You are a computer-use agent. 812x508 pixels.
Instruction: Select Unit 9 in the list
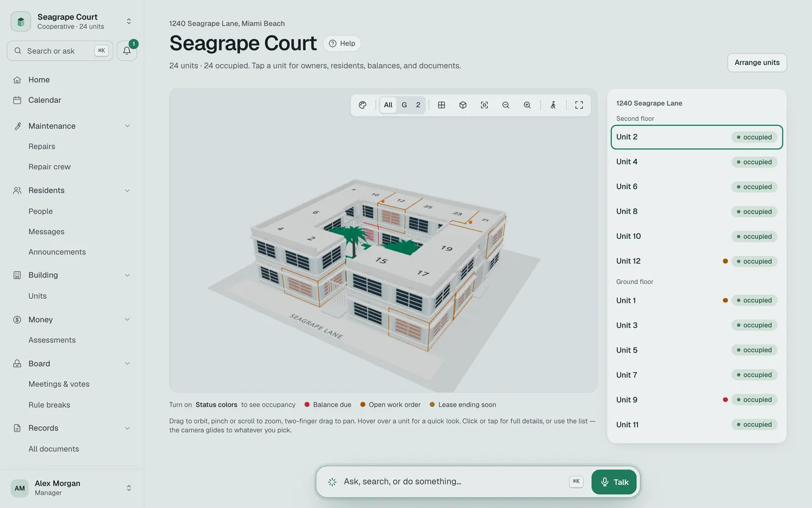696,400
